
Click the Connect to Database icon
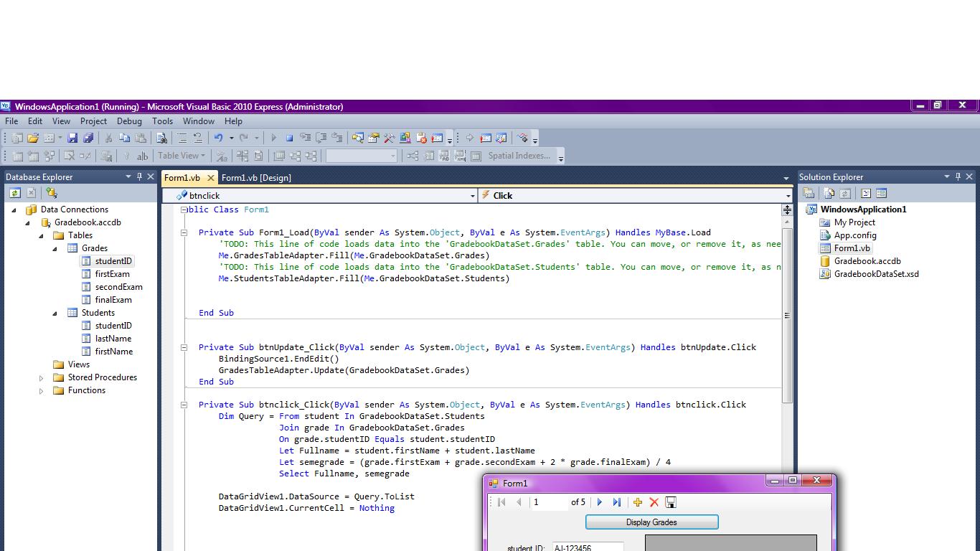point(51,193)
